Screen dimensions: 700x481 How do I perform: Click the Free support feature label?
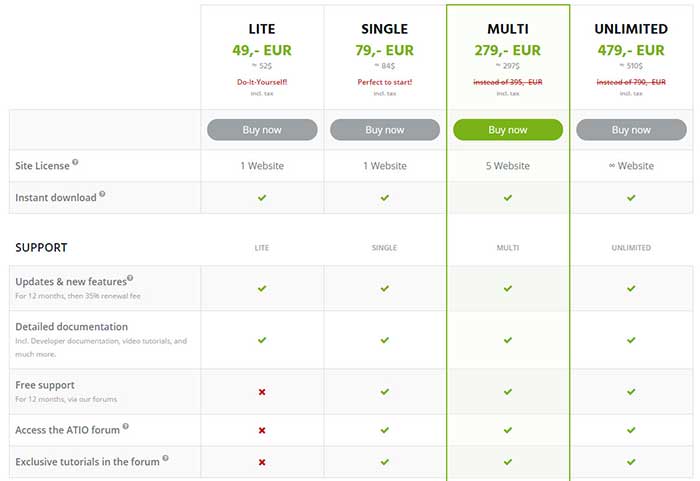[x=45, y=385]
